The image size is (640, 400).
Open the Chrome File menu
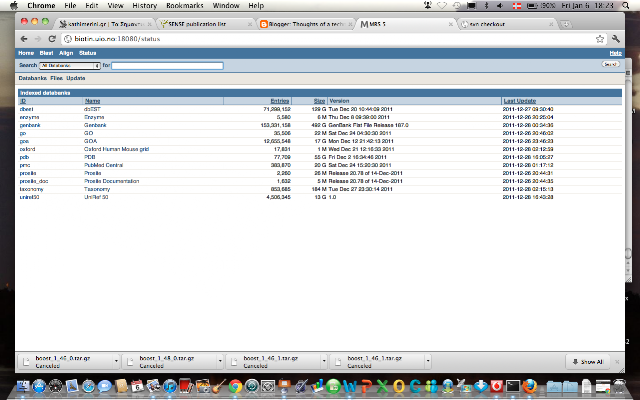point(70,5)
